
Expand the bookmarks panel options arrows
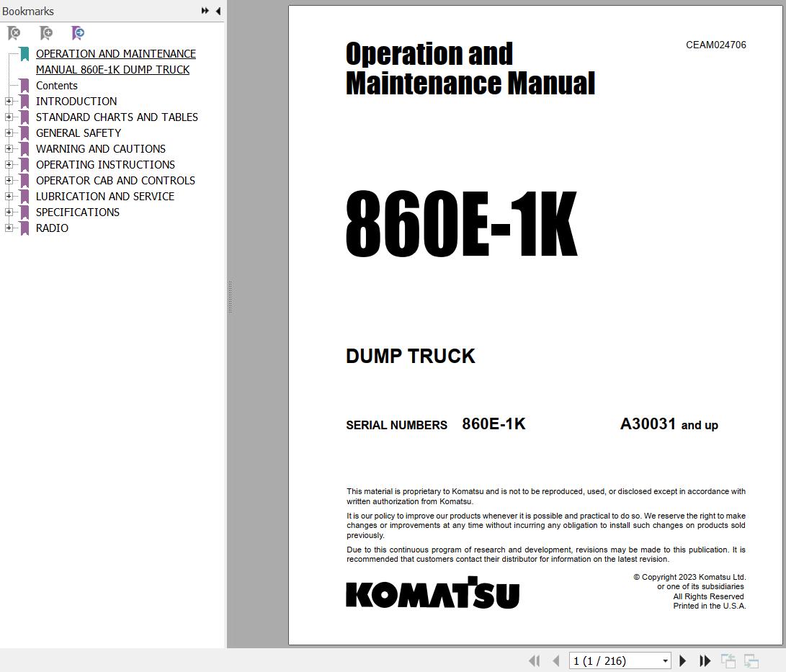point(205,11)
